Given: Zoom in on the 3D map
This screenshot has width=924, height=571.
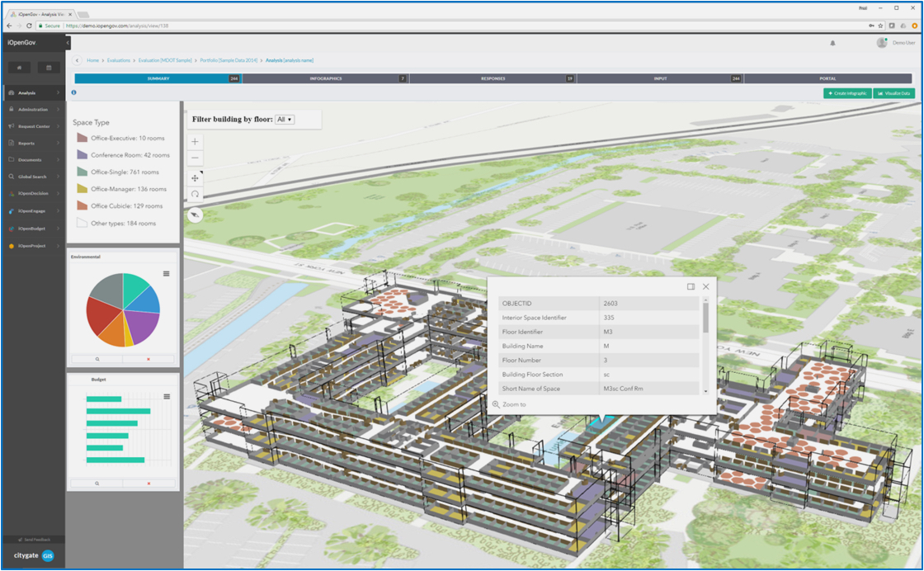Looking at the screenshot, I should [195, 141].
